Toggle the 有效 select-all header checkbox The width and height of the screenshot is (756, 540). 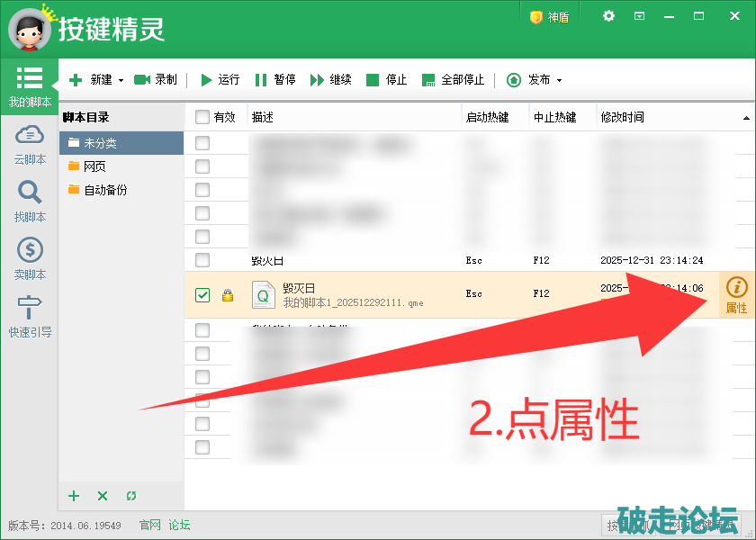click(x=202, y=117)
